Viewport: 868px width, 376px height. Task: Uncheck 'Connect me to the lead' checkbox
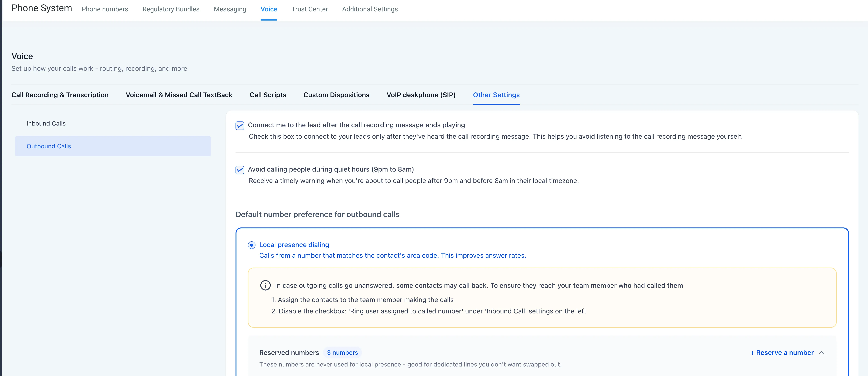click(240, 126)
